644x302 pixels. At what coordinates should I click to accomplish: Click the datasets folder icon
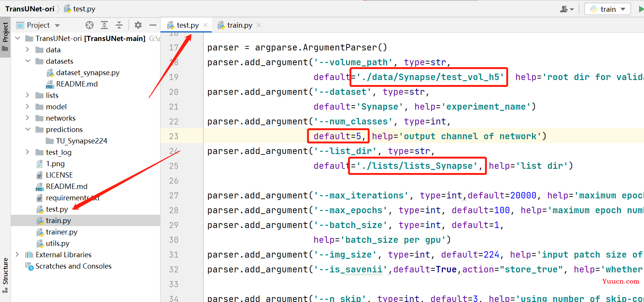[x=39, y=61]
